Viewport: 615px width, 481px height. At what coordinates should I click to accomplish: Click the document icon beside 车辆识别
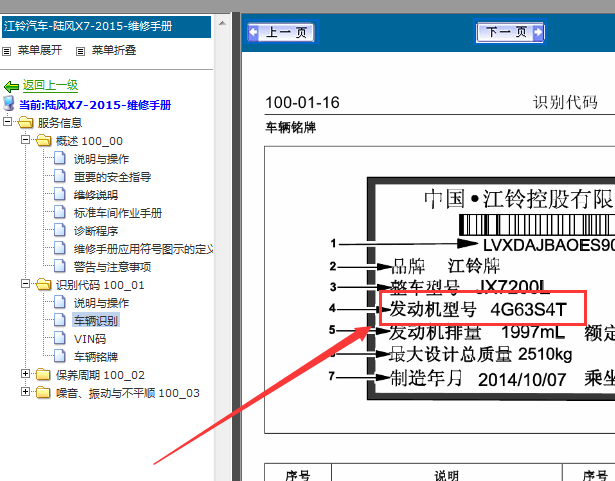click(60, 320)
